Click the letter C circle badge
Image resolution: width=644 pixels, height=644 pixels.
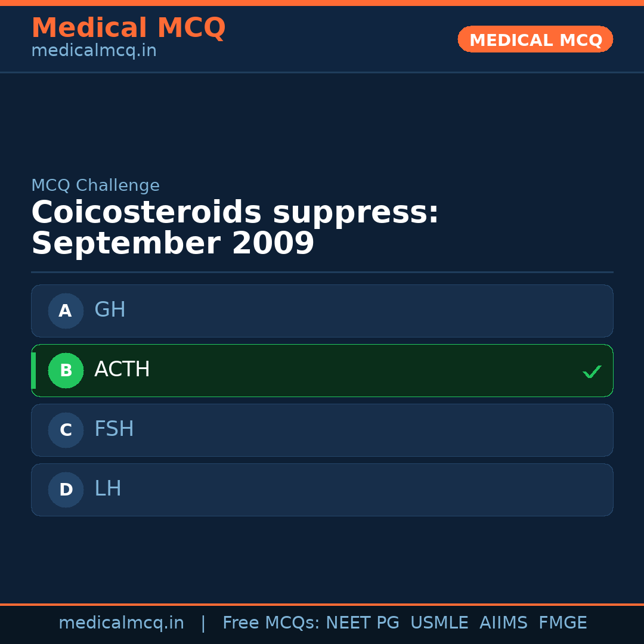click(66, 430)
